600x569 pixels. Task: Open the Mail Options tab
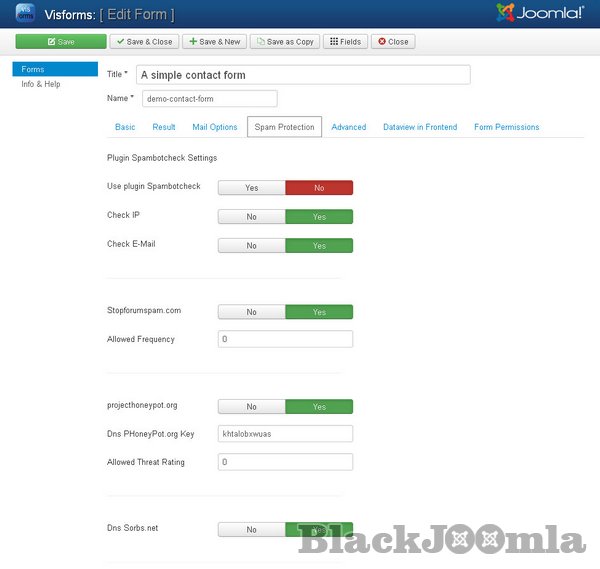tap(215, 127)
